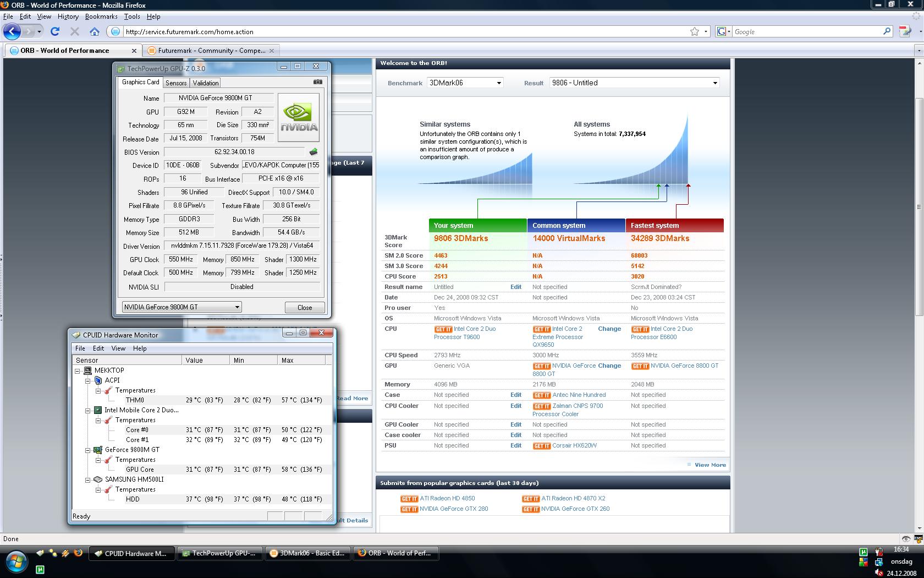This screenshot has width=924, height=578.
Task: Click the Firefox Reload page icon
Action: pos(55,31)
